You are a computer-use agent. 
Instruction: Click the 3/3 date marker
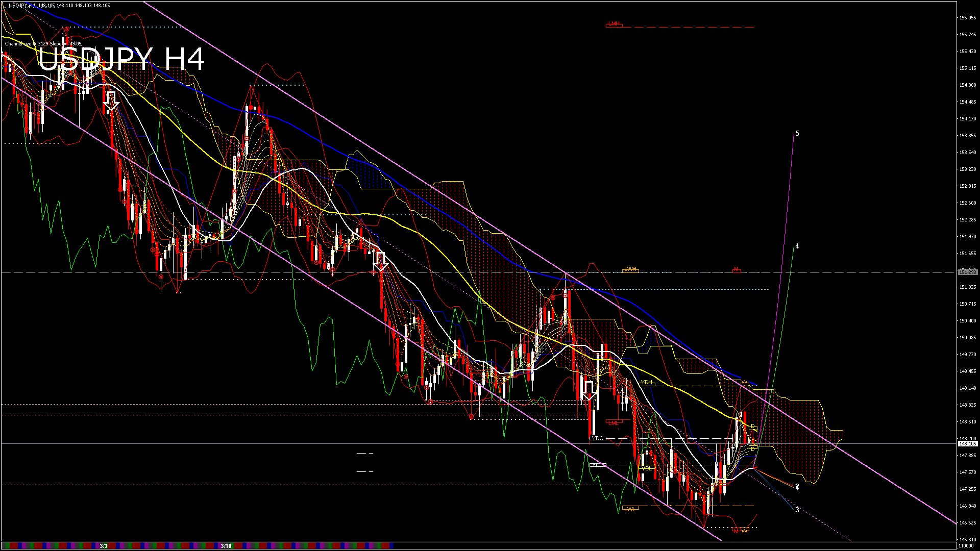tap(104, 546)
